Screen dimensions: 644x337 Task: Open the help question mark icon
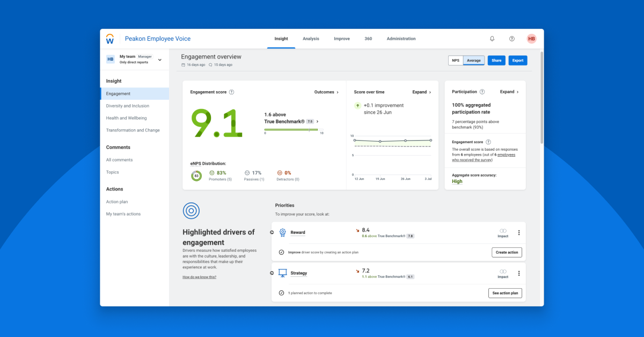511,39
